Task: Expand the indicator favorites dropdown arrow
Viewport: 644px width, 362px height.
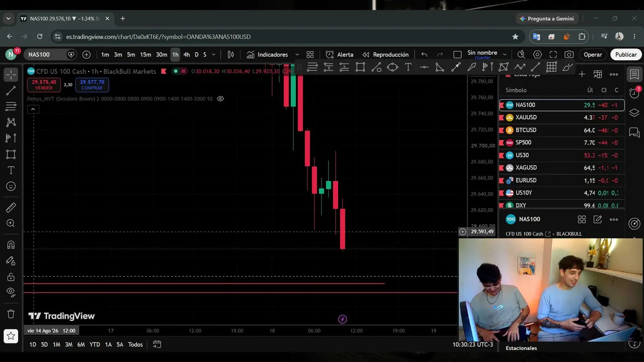Action: tap(297, 54)
